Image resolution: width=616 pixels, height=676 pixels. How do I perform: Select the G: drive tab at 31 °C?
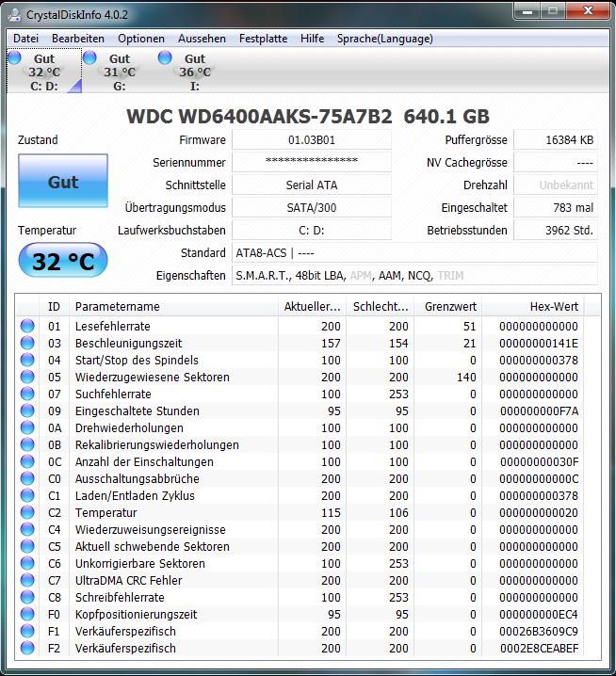(120, 72)
